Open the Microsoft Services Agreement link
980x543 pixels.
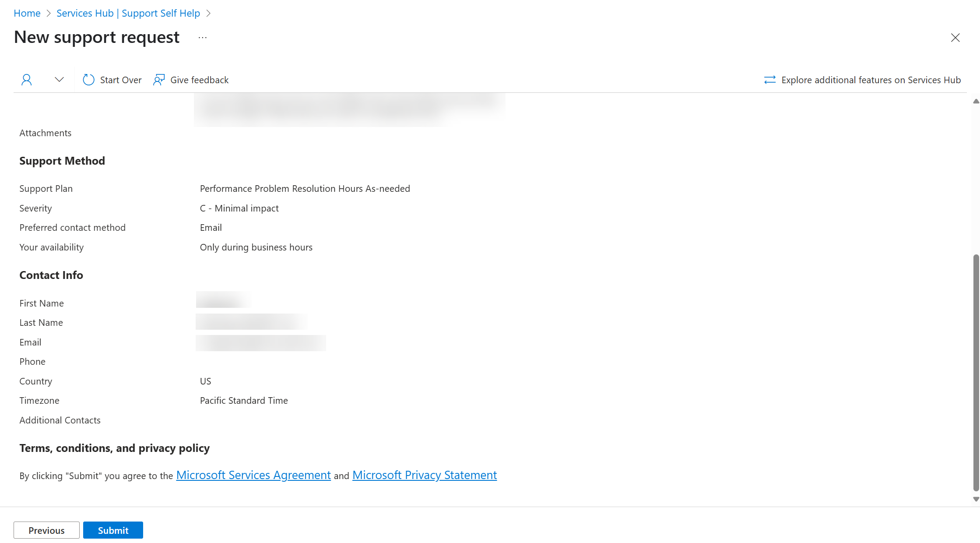point(253,475)
